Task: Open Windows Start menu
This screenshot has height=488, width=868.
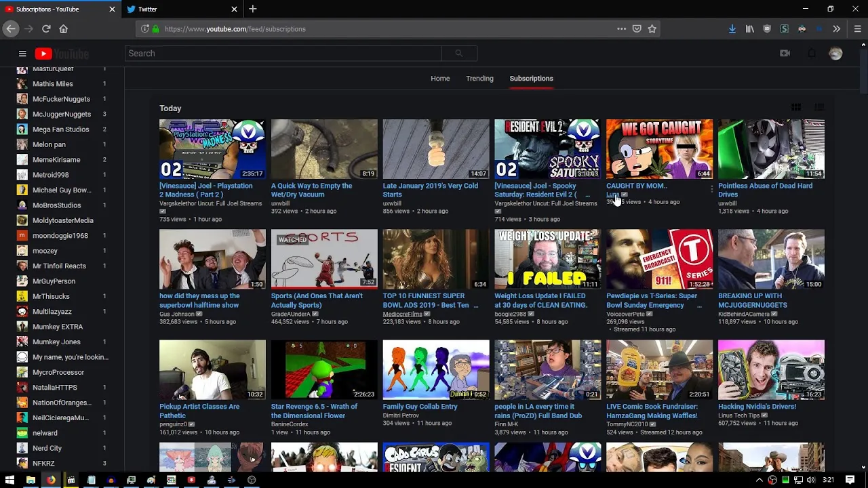Action: 9,480
